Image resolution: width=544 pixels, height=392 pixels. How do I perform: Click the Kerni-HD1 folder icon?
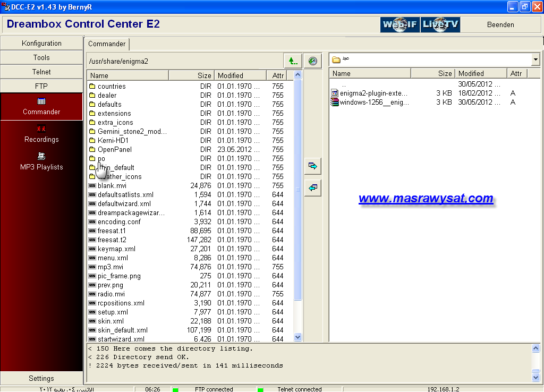[92, 140]
